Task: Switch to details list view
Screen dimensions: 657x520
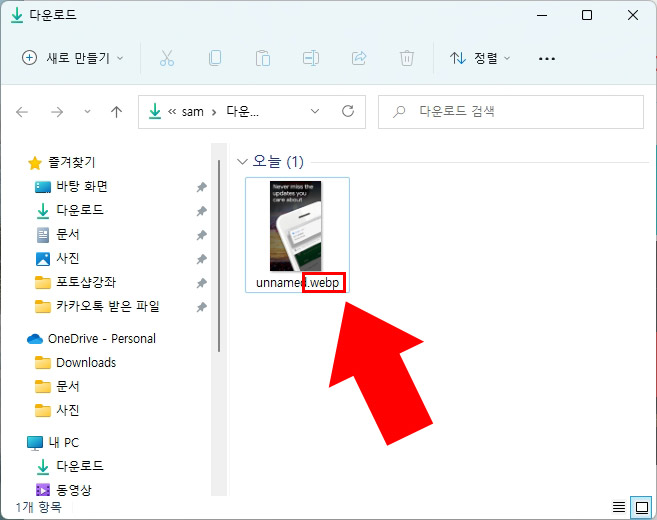Action: click(619, 507)
